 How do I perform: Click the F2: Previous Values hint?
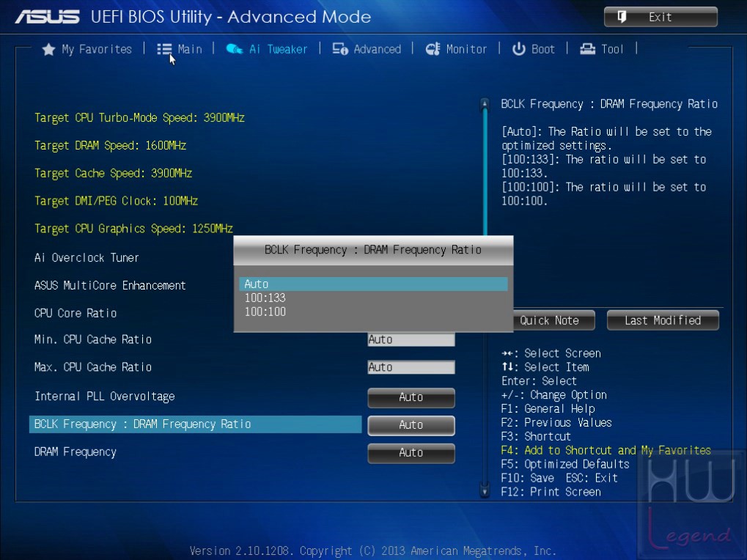(x=556, y=422)
